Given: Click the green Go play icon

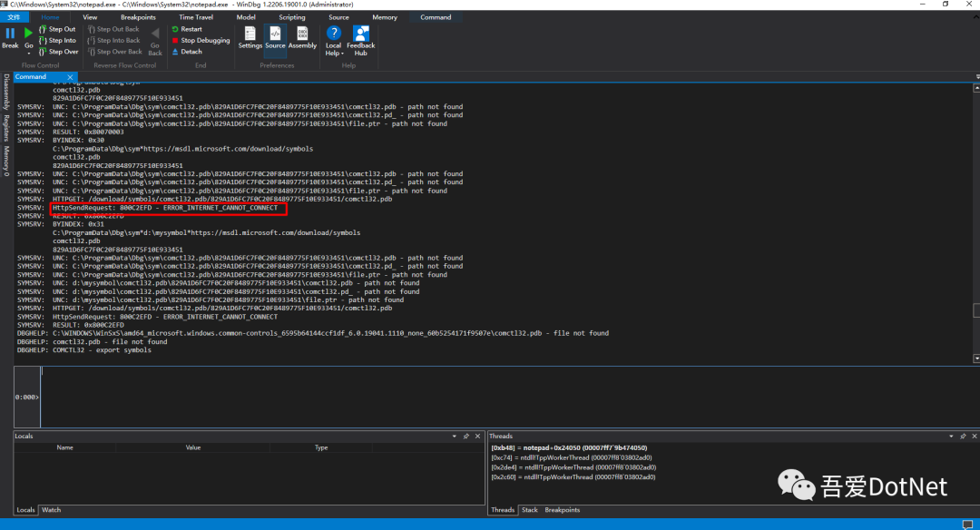Looking at the screenshot, I should 28,33.
